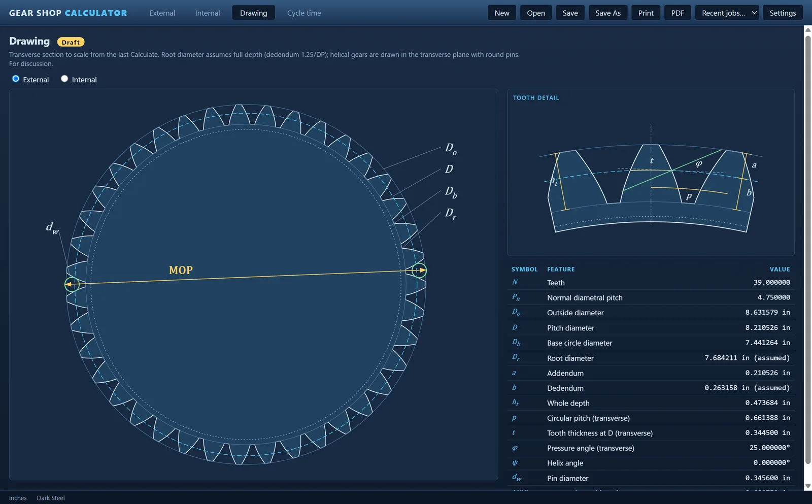The height and width of the screenshot is (504, 812).
Task: Click the Base circle diameter row
Action: coord(651,343)
